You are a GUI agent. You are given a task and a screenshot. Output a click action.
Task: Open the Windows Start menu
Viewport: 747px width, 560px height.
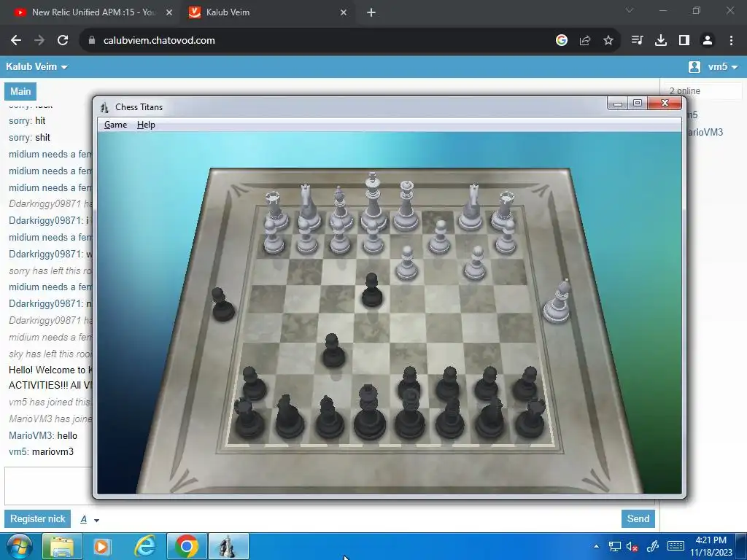click(19, 547)
